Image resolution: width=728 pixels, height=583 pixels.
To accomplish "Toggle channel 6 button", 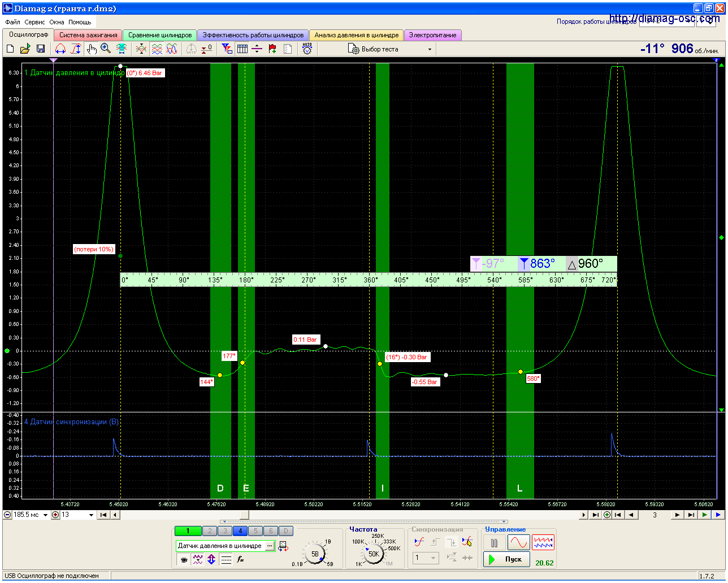I will click(271, 531).
